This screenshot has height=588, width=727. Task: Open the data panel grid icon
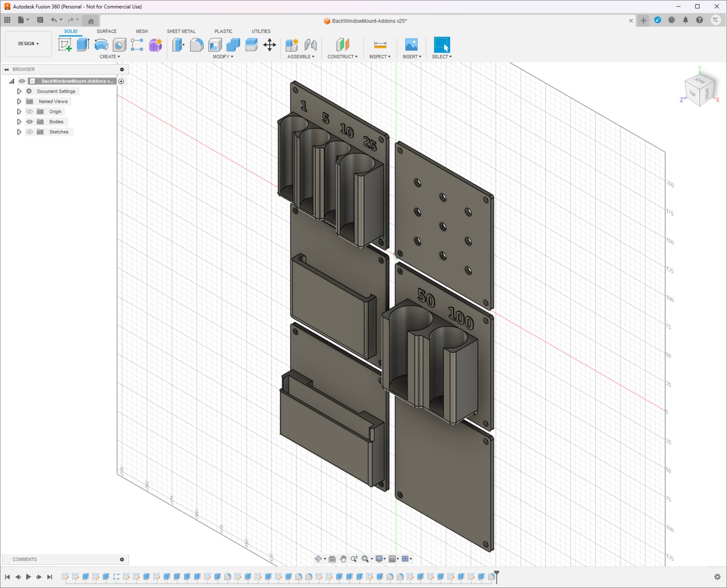[7, 20]
